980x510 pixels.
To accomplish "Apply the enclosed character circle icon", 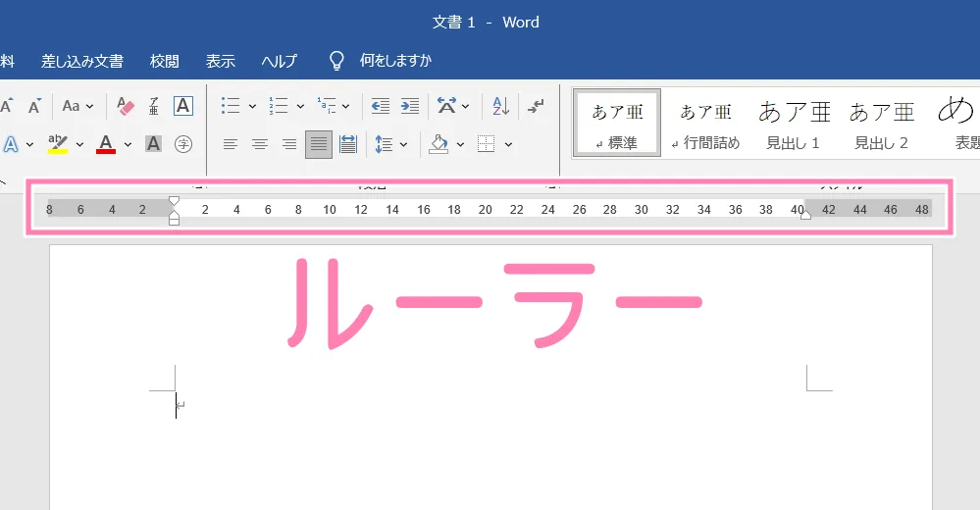I will point(182,144).
